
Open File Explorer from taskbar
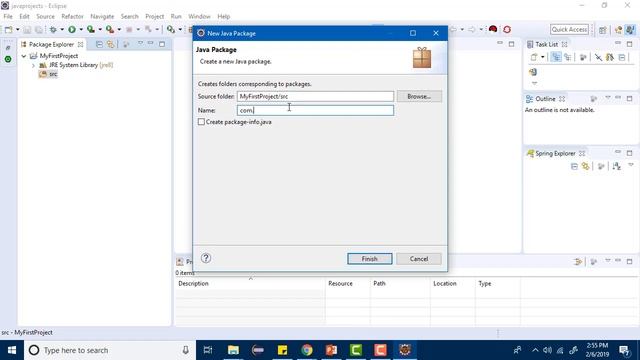pyautogui.click(x=233, y=350)
